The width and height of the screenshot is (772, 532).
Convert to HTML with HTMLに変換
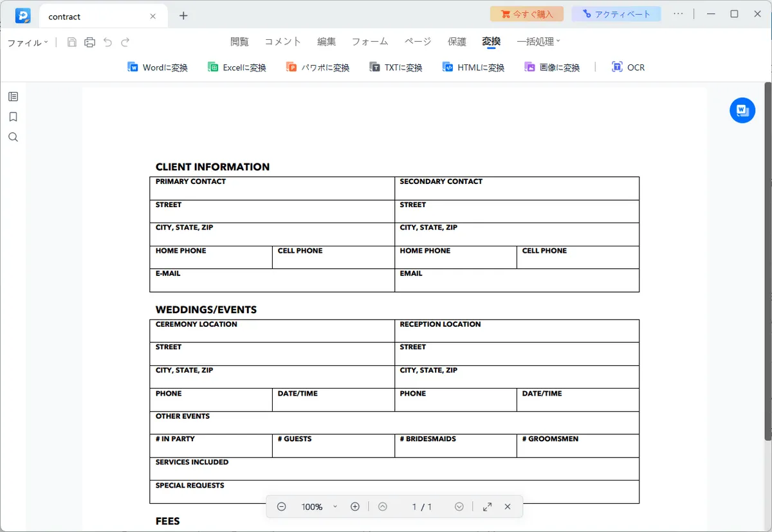click(473, 67)
